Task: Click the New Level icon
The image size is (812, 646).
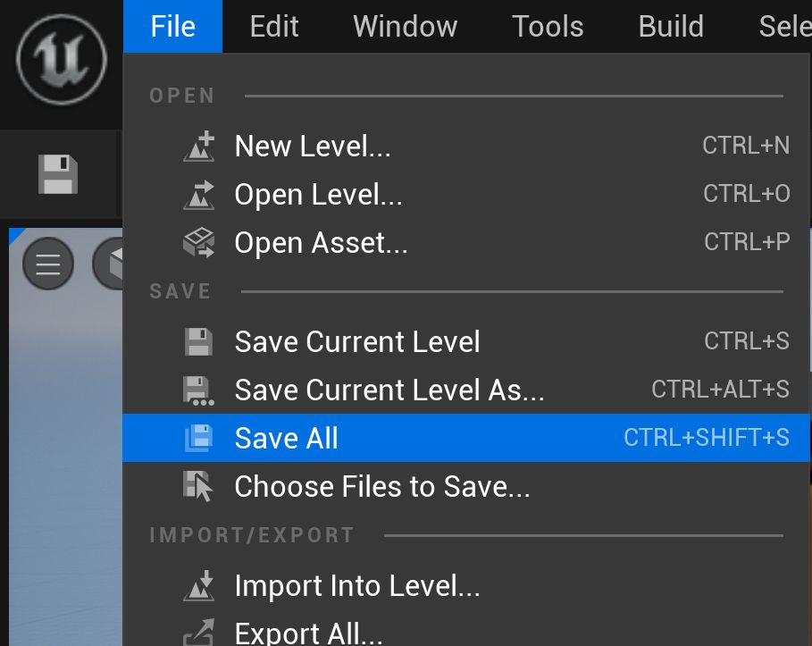Action: [x=199, y=147]
